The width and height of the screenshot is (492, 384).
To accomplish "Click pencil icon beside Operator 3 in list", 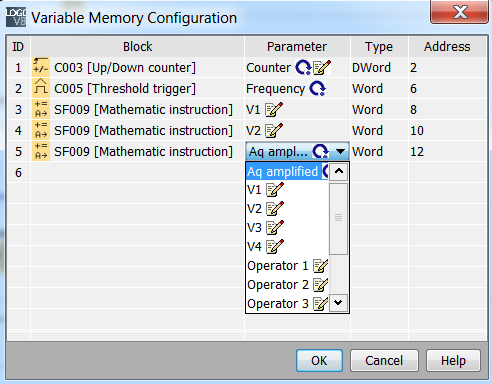I will point(321,304).
